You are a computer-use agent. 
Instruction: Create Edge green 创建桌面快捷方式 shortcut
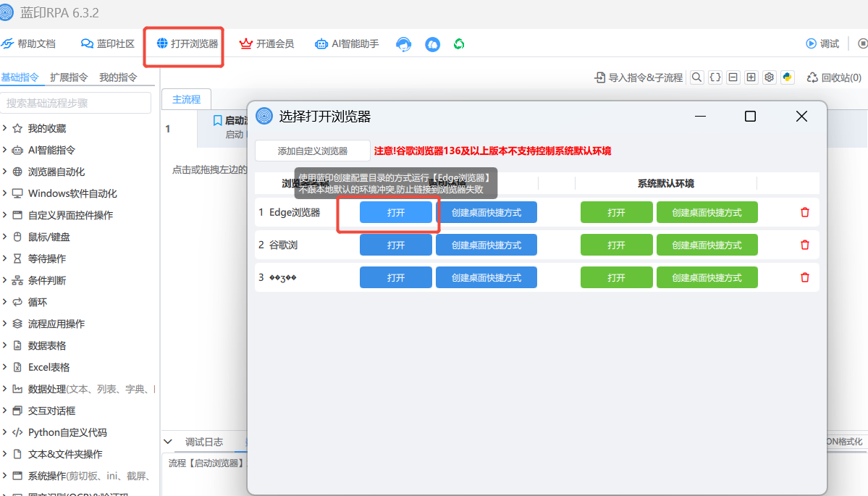pyautogui.click(x=707, y=213)
